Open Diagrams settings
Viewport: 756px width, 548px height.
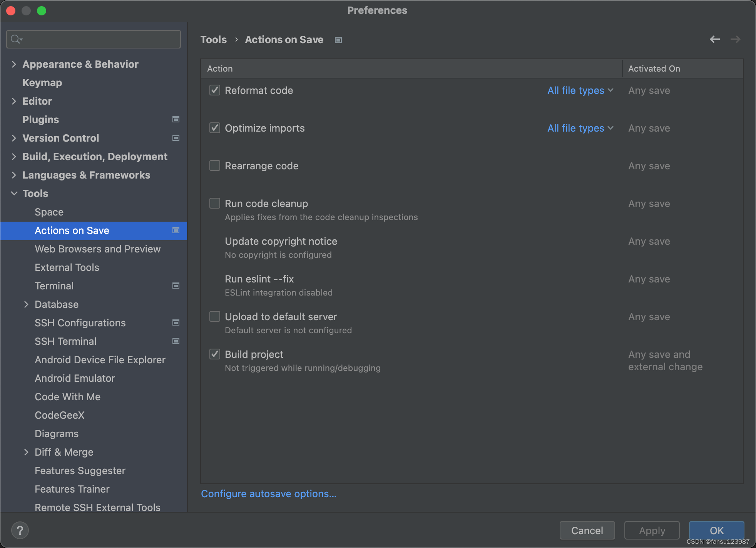tap(57, 434)
